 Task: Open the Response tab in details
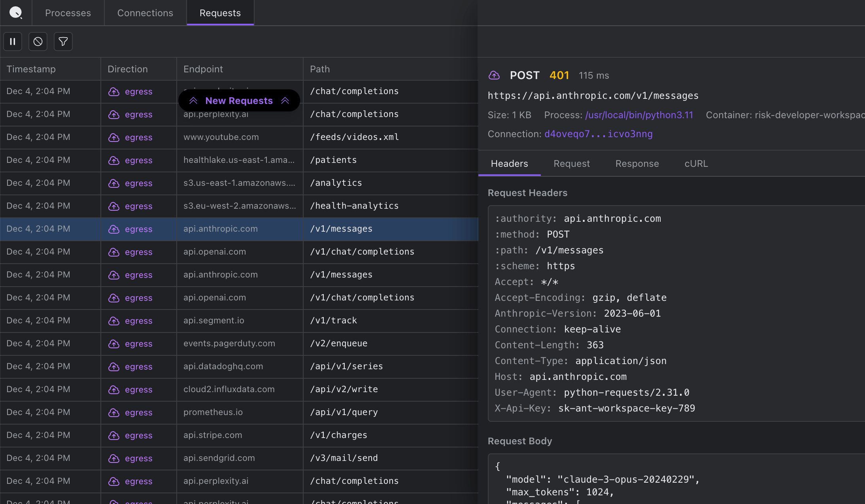pos(637,164)
